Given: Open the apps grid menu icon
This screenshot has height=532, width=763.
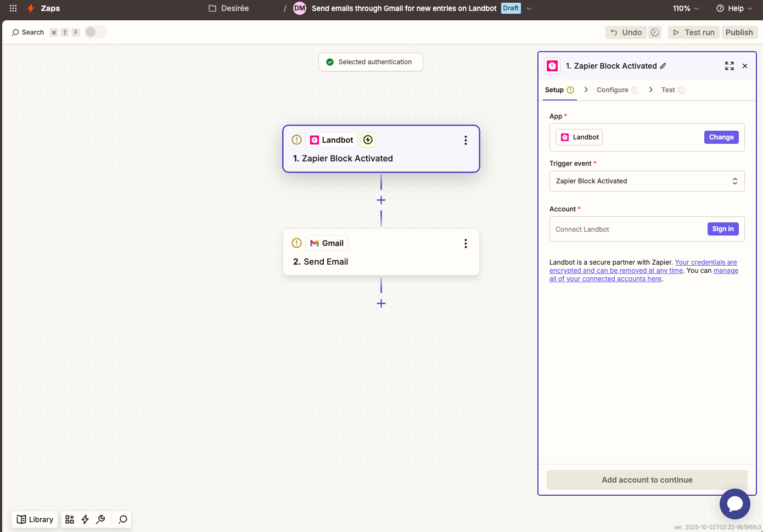Looking at the screenshot, I should pos(13,8).
